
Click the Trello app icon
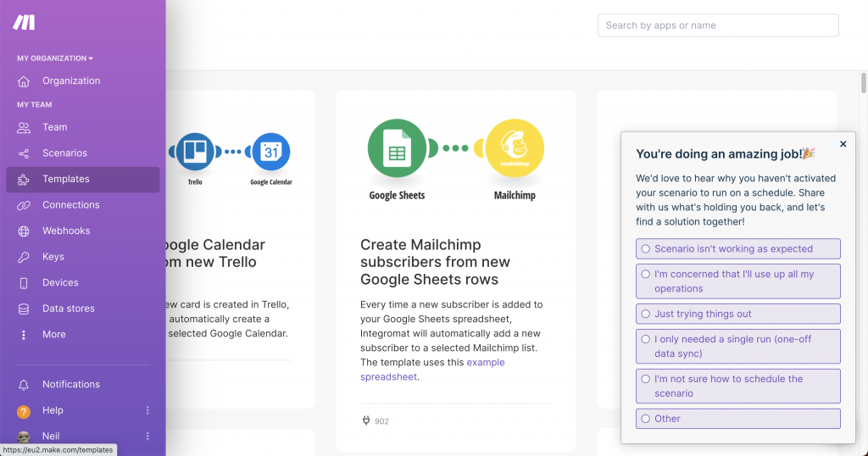coord(195,152)
